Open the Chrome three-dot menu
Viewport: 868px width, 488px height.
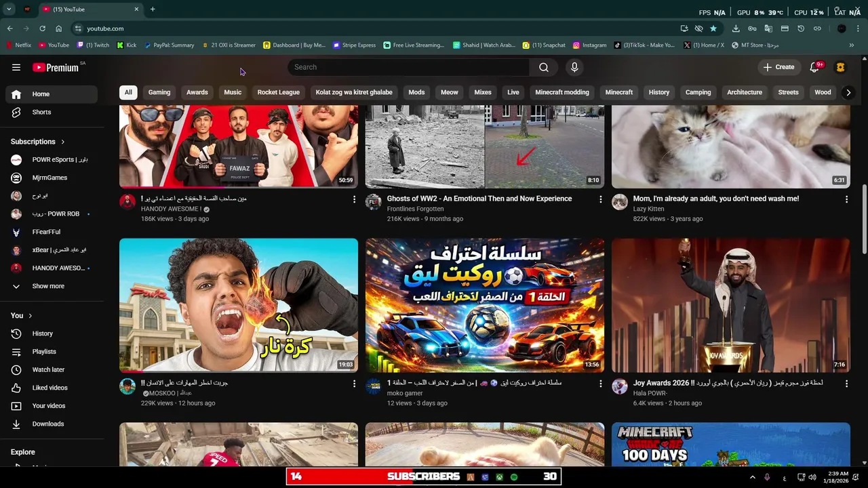(x=859, y=28)
